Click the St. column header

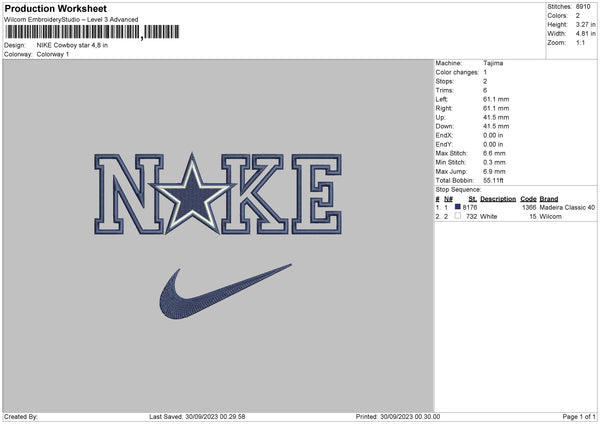pos(473,199)
